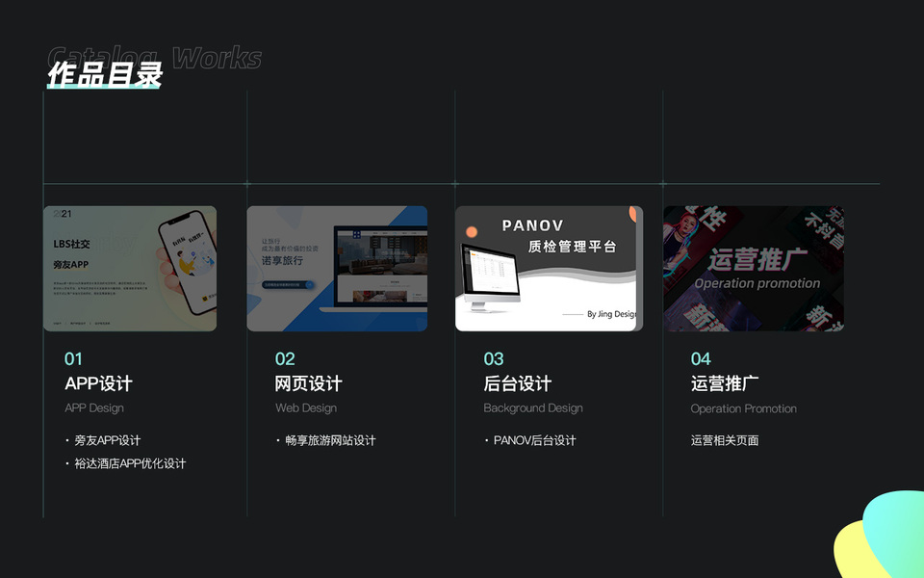Viewport: 924px width, 578px height.
Task: Click the 作品目录 heading
Action: tap(104, 75)
